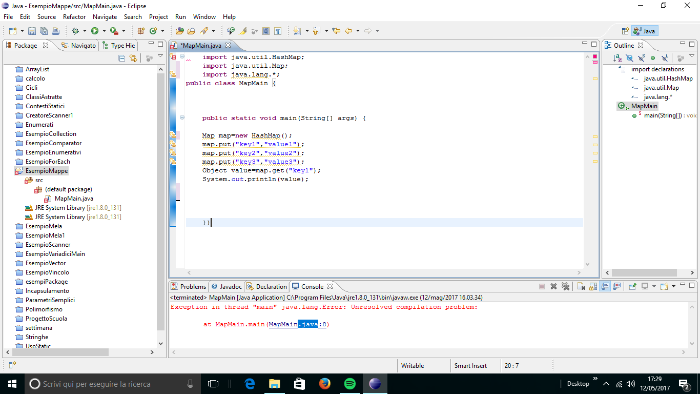Click the Open Perspective icon
Image resolution: width=700 pixels, height=394 pixels.
click(x=625, y=31)
